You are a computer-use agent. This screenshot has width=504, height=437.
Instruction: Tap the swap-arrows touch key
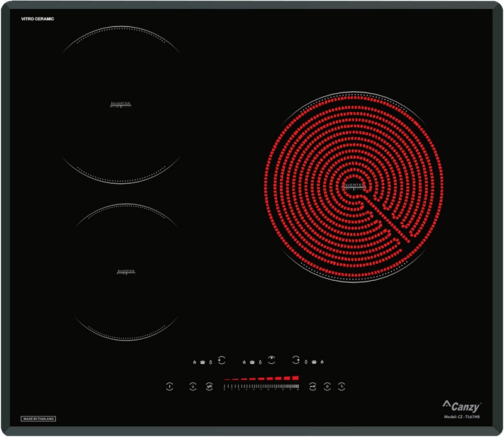pyautogui.click(x=209, y=386)
